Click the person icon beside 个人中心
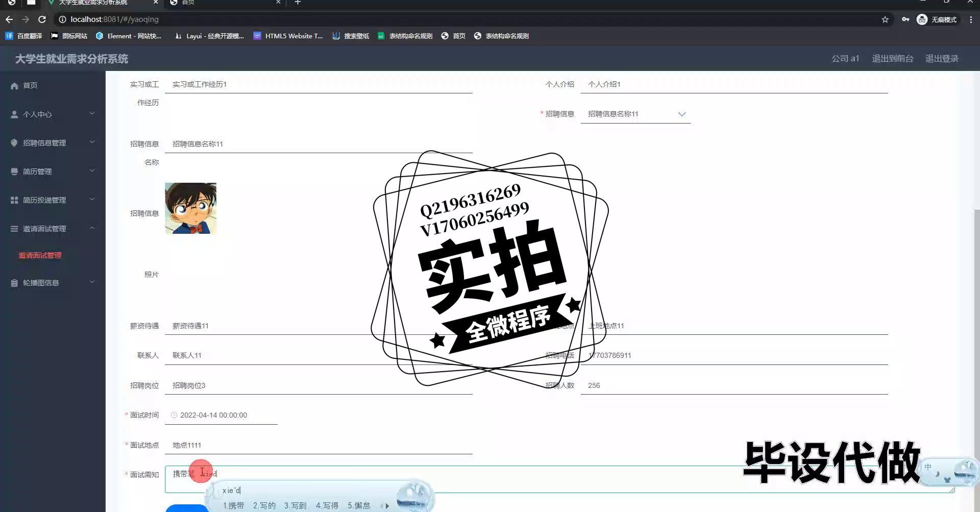 pyautogui.click(x=14, y=114)
